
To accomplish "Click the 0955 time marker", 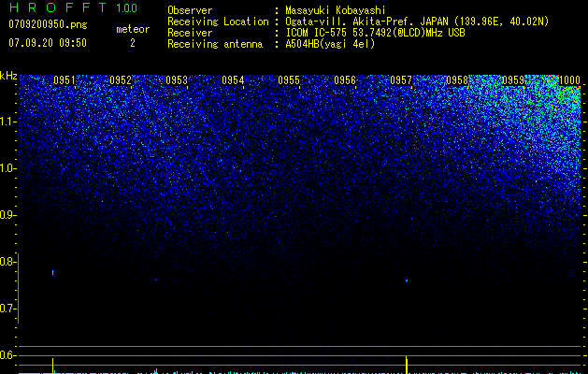I will (x=289, y=80).
